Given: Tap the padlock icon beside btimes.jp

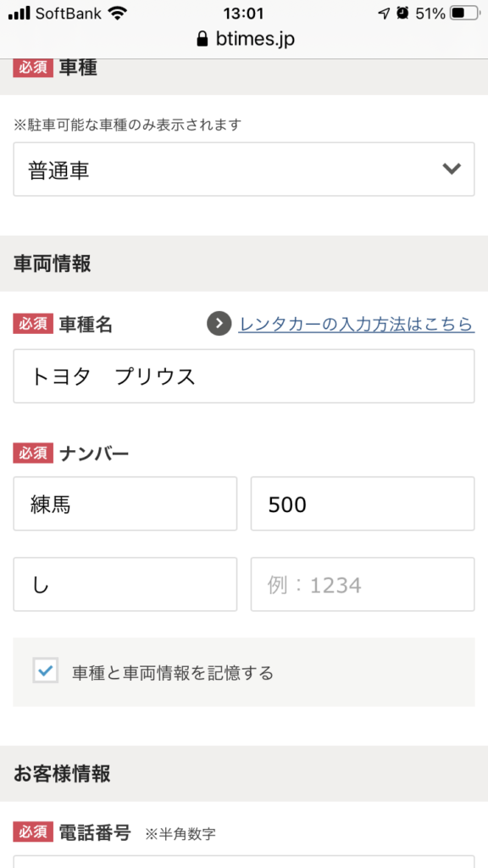Looking at the screenshot, I should pyautogui.click(x=202, y=39).
